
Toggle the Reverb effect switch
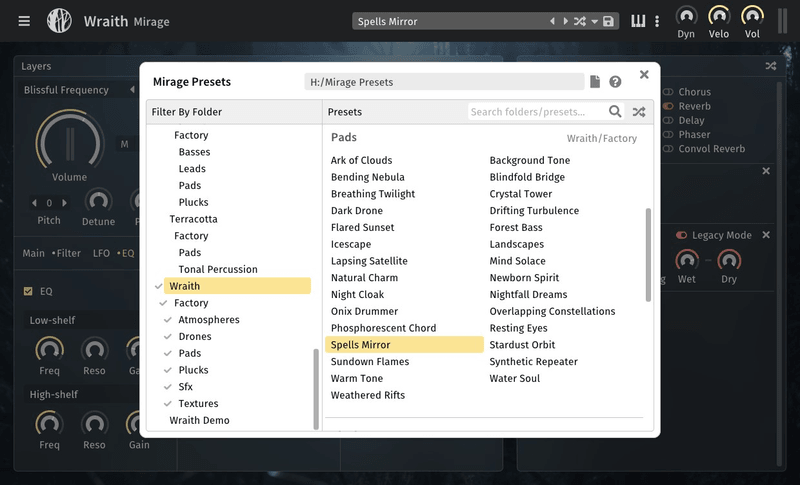click(669, 106)
